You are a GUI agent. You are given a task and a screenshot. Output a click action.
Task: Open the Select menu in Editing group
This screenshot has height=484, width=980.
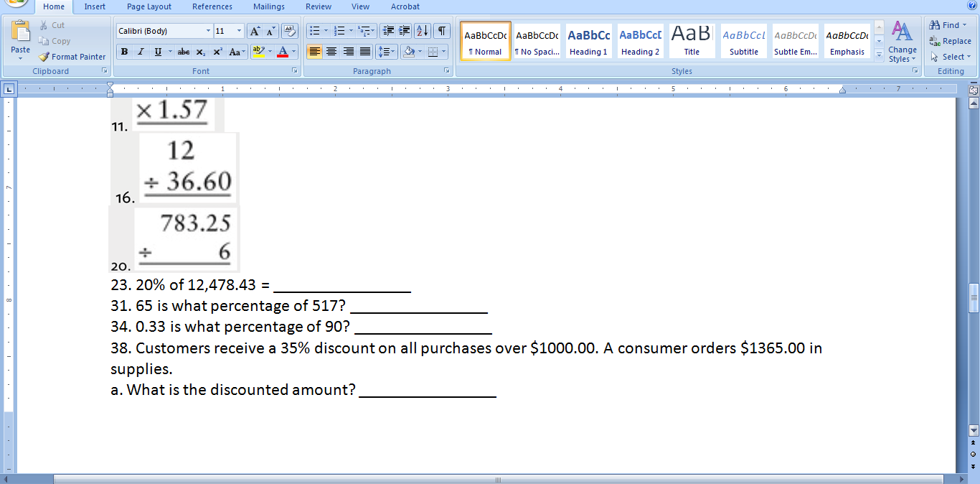(948, 56)
